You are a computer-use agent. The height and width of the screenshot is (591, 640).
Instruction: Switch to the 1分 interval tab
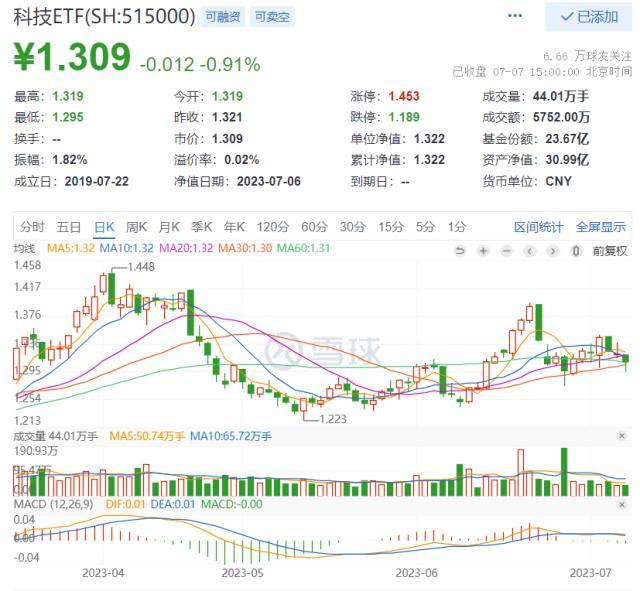(457, 227)
